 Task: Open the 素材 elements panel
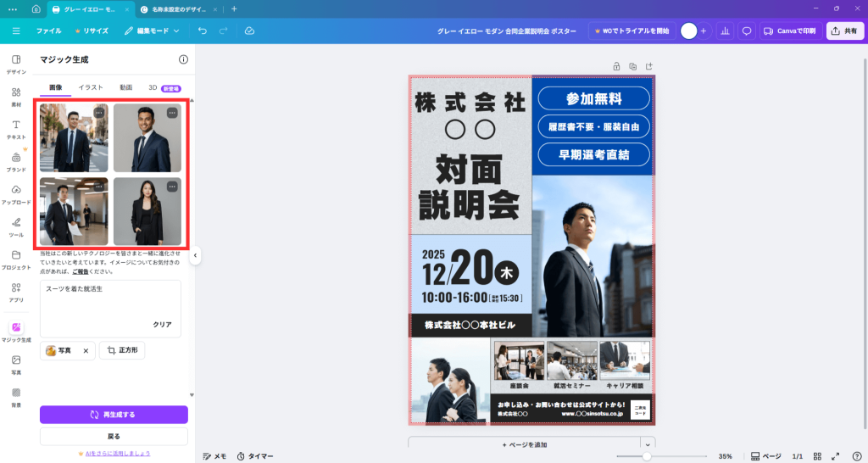click(16, 97)
